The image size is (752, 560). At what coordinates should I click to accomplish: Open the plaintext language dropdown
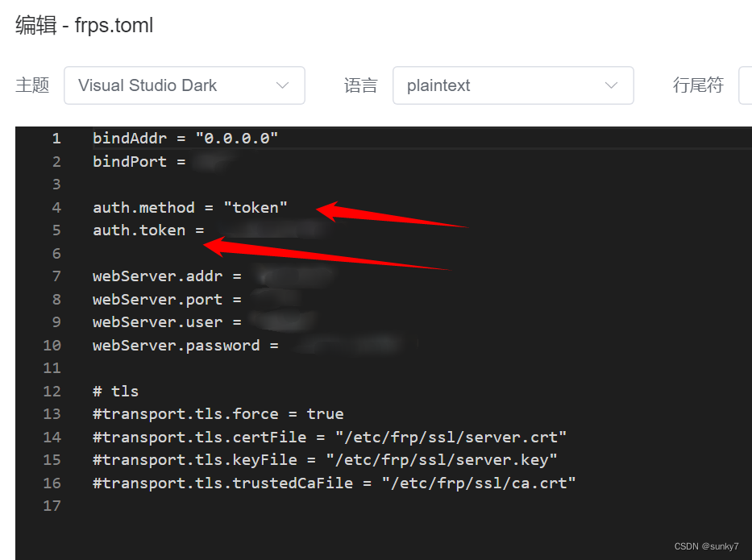(x=513, y=85)
